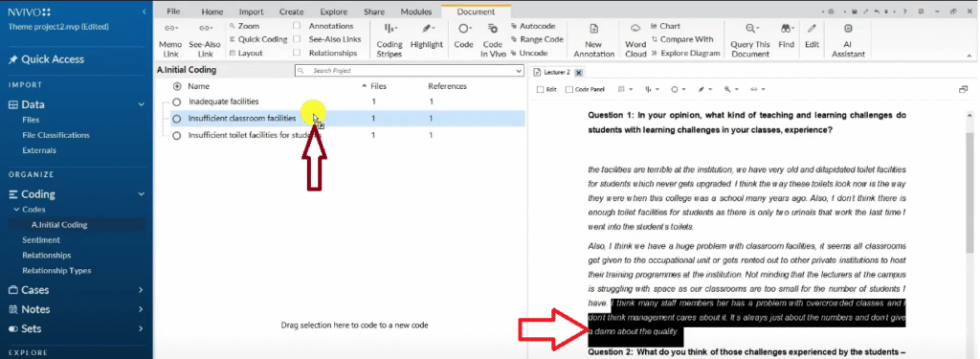Select the Inadequate facilities code circle

177,101
